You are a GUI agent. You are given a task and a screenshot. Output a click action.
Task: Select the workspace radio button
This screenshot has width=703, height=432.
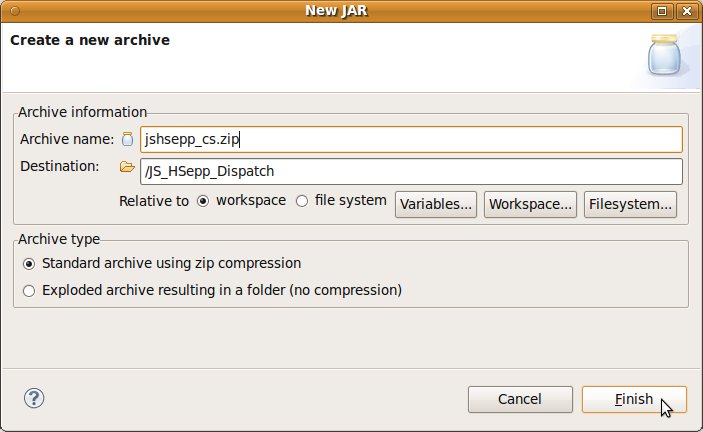tap(203, 201)
